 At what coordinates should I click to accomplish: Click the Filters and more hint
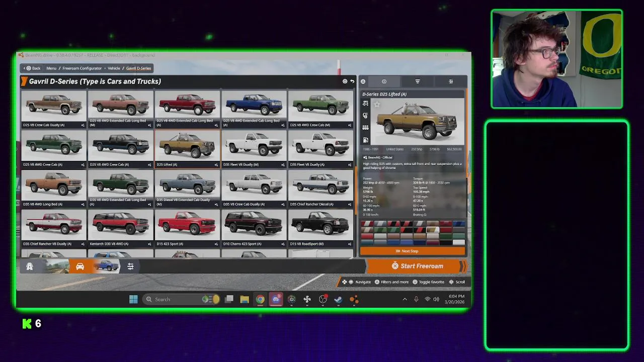point(391,282)
